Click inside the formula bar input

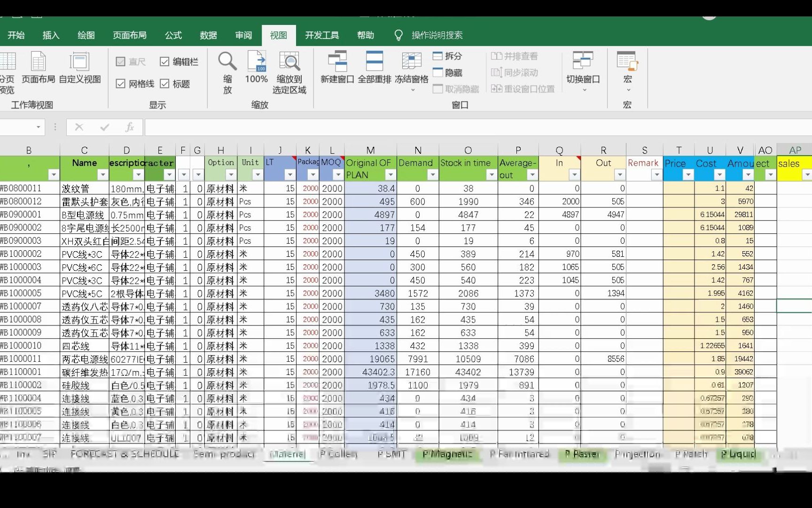tap(477, 127)
